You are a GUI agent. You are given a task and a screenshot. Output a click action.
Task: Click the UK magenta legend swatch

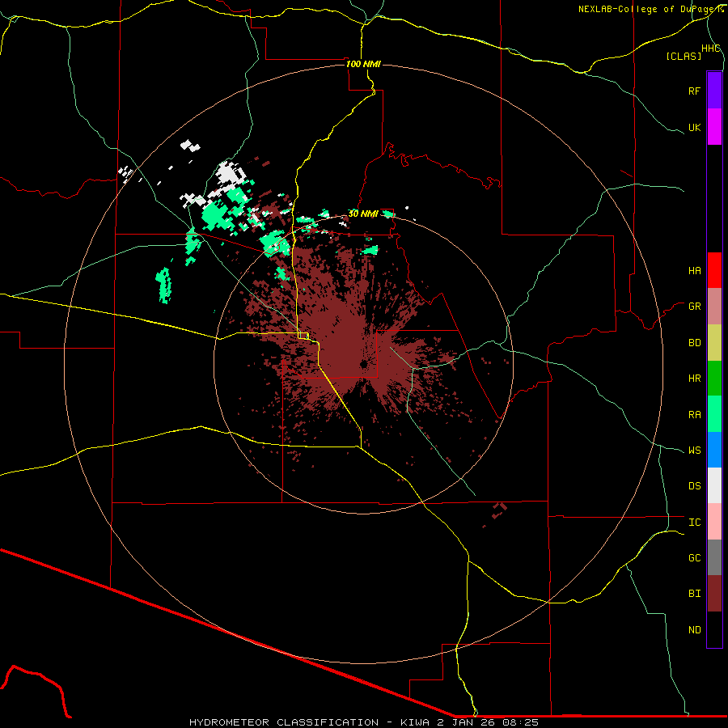tap(714, 127)
